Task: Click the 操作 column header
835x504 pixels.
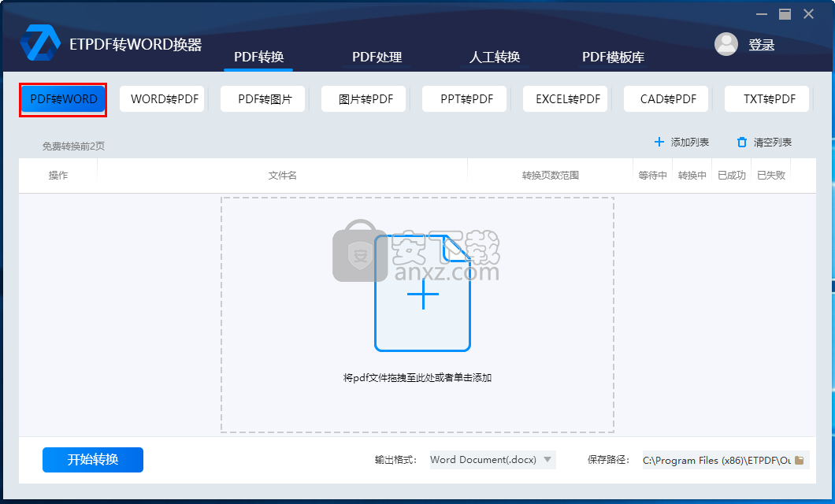Action: [x=58, y=176]
